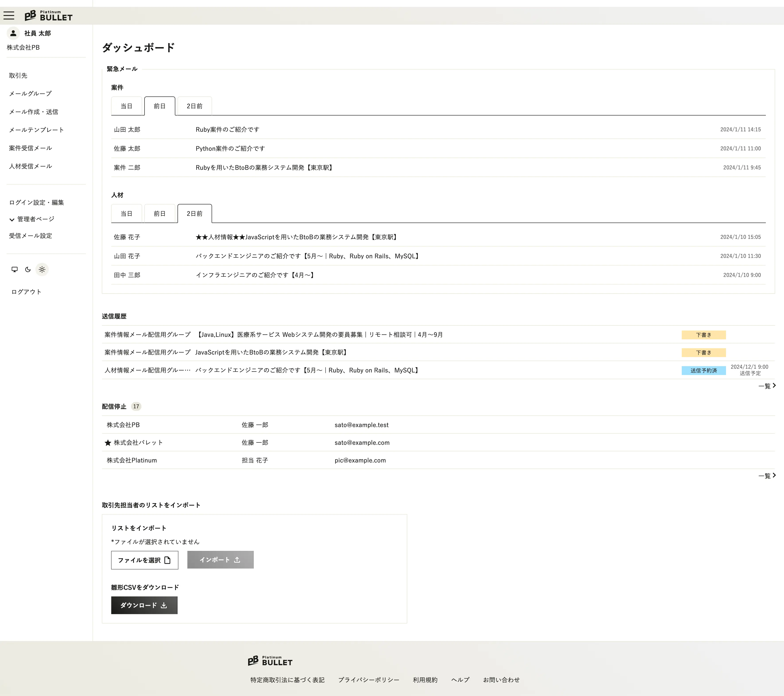Click star icon beside 株式会社バレット
784x696 pixels.
[108, 443]
